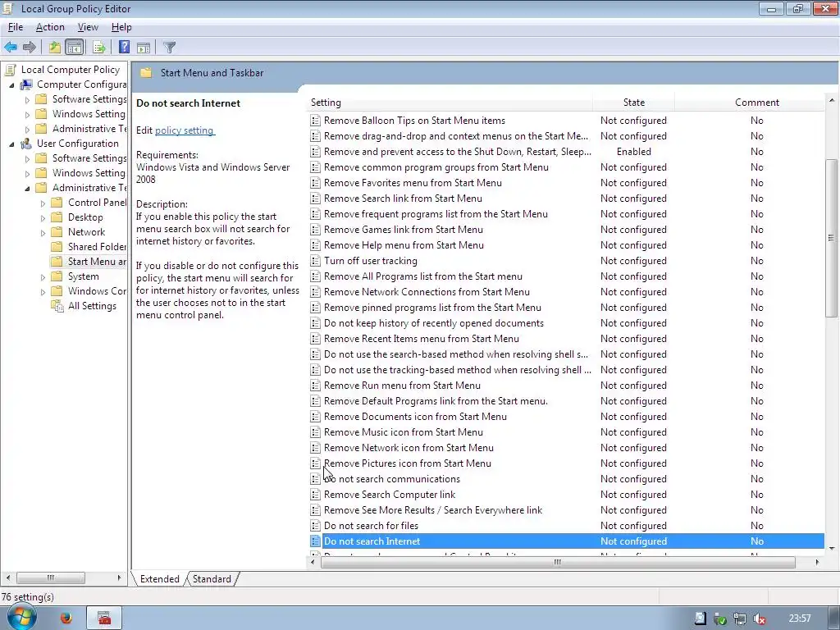Click the User Configuration node icon
Screen dimensions: 840x630
[x=25, y=144]
